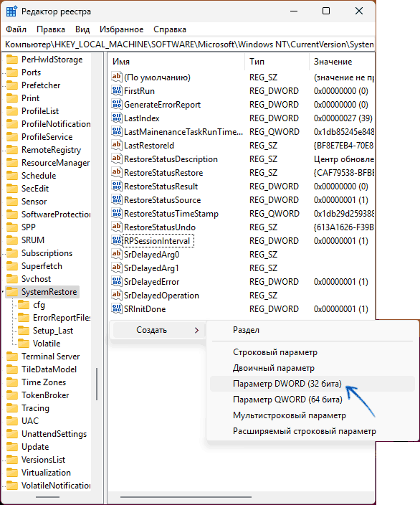The height and width of the screenshot is (505, 420).
Task: Click the RestoreStatusTimeStamp QWORD icon
Action: tap(117, 213)
